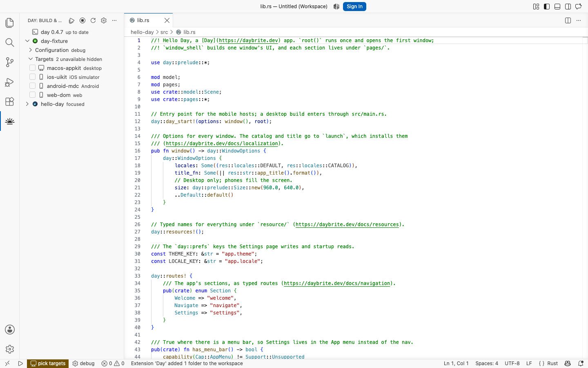Screen dimensions: 588x368
Task: Click the Customize Layout icon
Action: 536,7
